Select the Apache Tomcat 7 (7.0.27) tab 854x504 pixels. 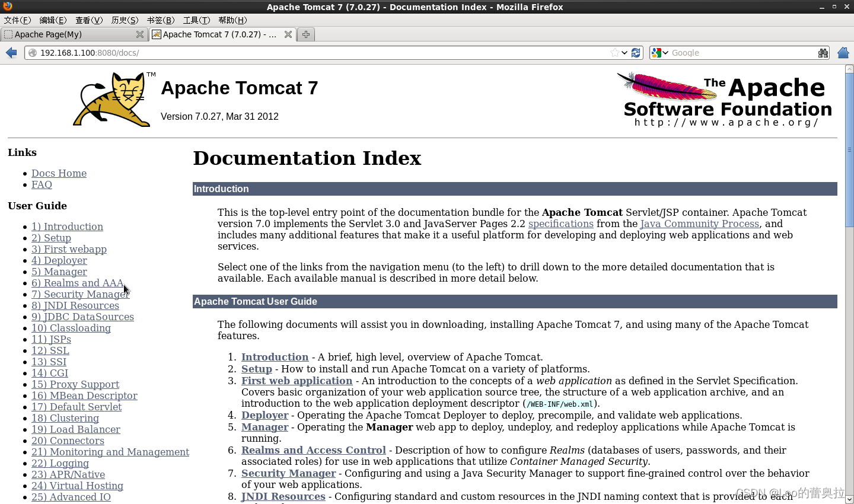pos(222,34)
